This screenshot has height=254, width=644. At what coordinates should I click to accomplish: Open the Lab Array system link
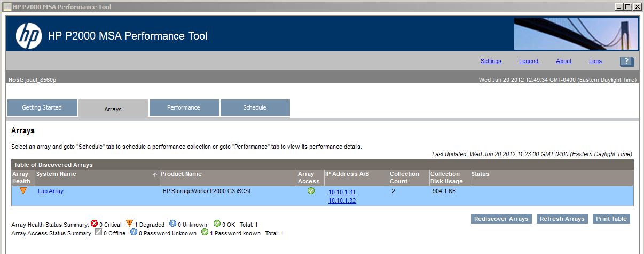[x=51, y=191]
